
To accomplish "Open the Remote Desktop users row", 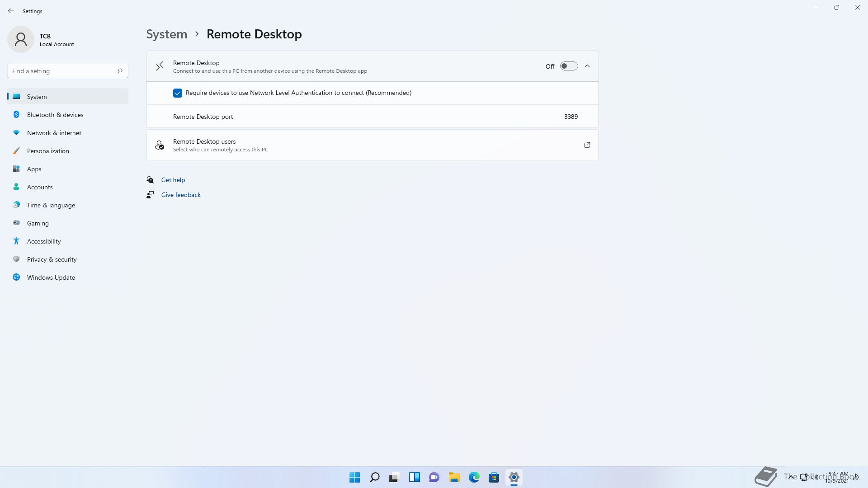I will coord(372,145).
